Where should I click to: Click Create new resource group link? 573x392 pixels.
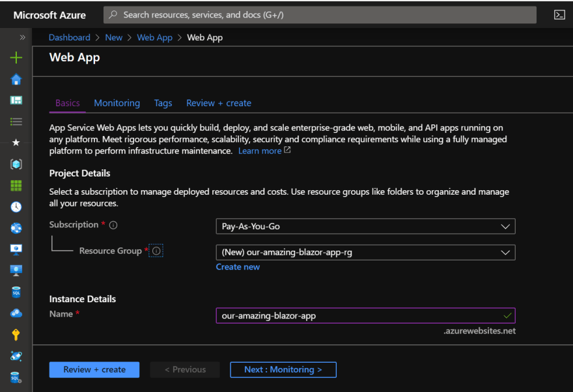238,267
